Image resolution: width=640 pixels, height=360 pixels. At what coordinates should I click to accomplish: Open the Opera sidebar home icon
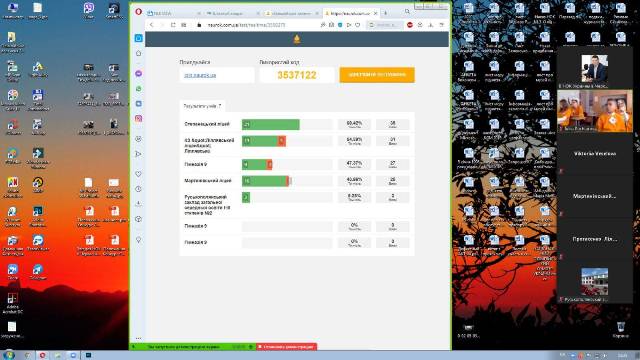(138, 53)
